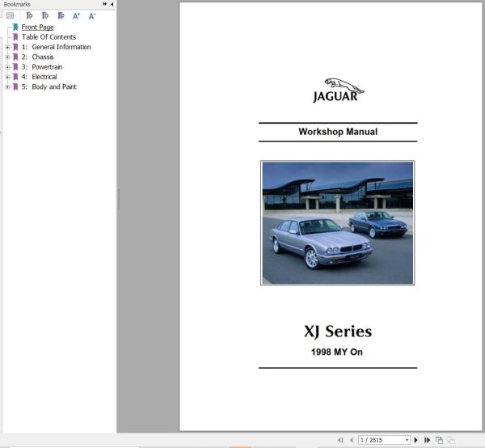Open the 1: General Information bookmark

click(56, 47)
